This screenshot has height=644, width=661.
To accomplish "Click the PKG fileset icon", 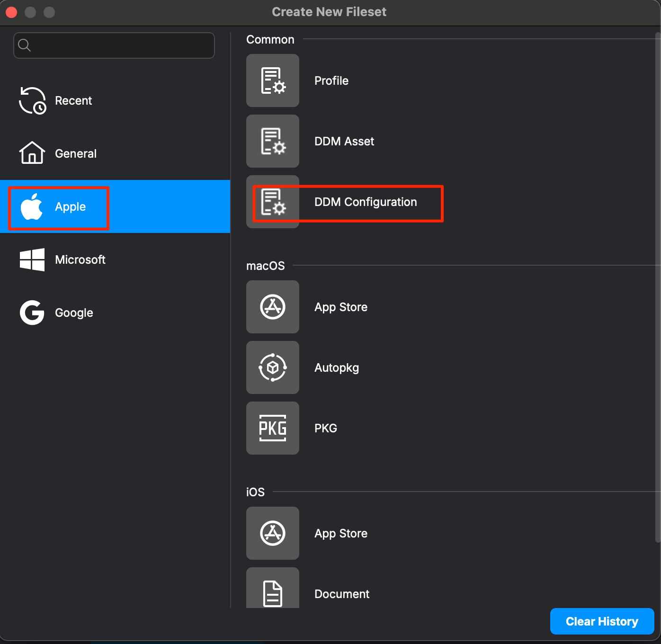I will tap(273, 428).
